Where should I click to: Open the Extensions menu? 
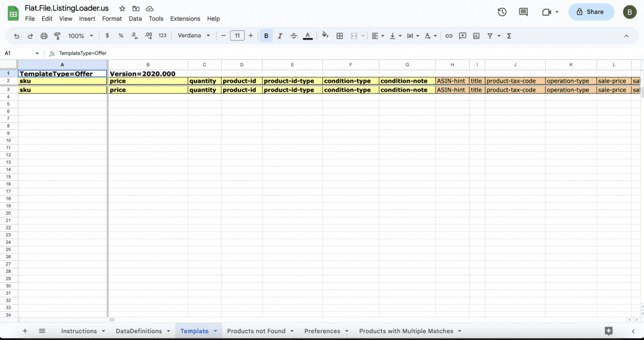pyautogui.click(x=185, y=19)
